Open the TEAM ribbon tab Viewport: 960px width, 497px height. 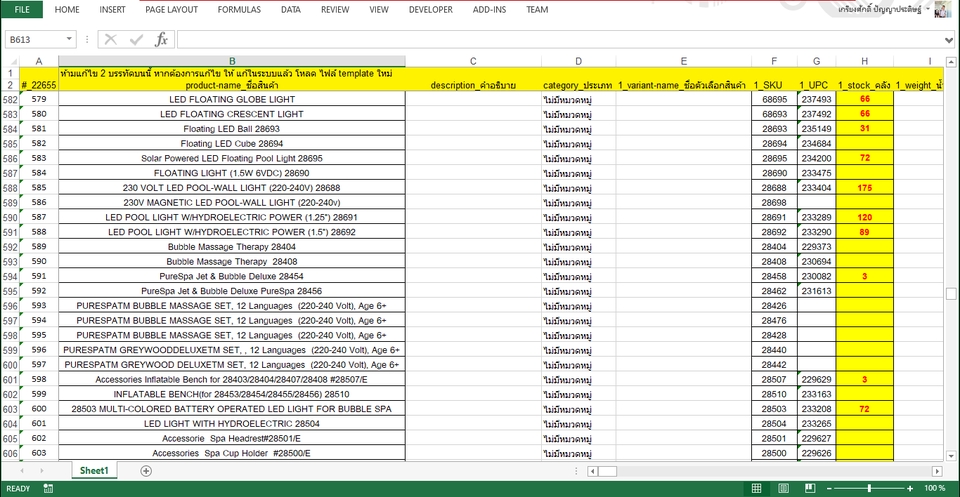coord(537,9)
